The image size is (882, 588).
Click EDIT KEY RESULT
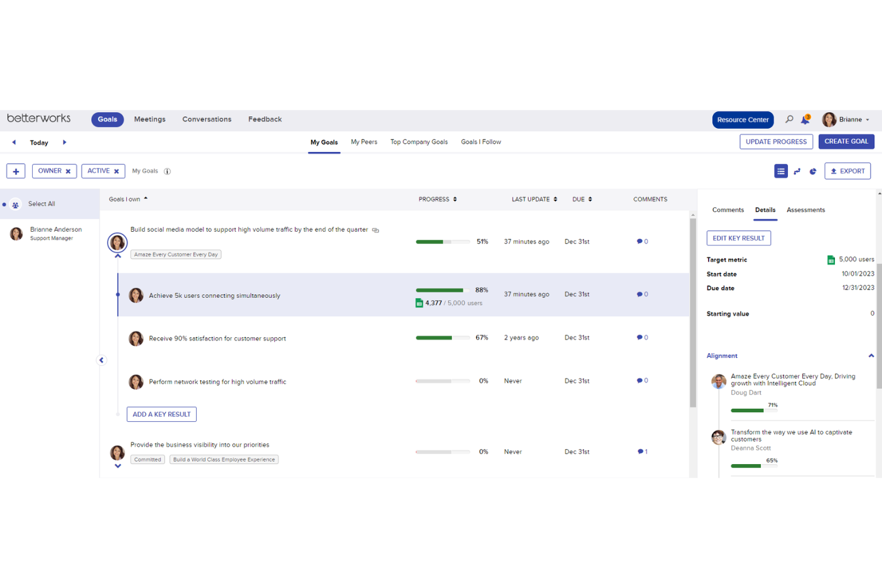pos(738,238)
